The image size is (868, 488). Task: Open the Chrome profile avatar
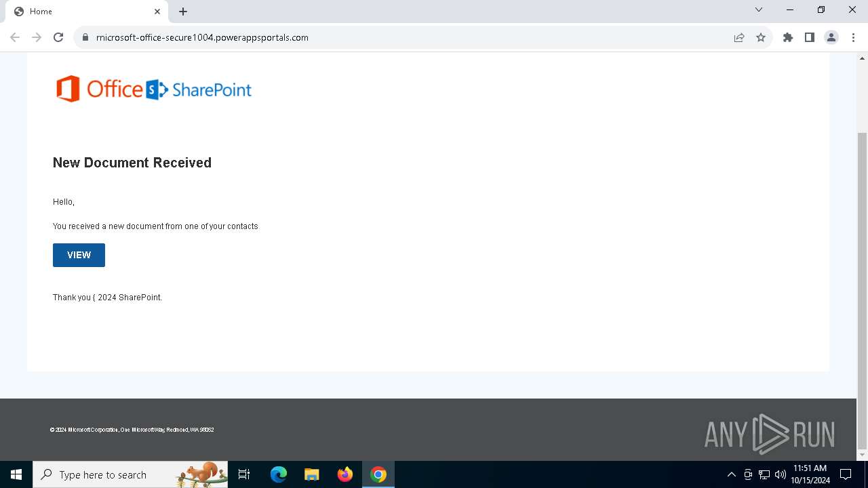click(831, 37)
